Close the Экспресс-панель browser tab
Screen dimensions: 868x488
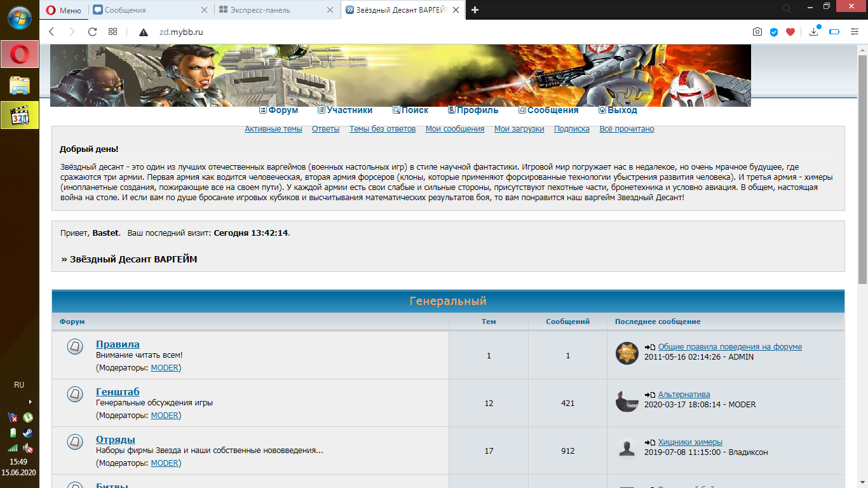(330, 10)
